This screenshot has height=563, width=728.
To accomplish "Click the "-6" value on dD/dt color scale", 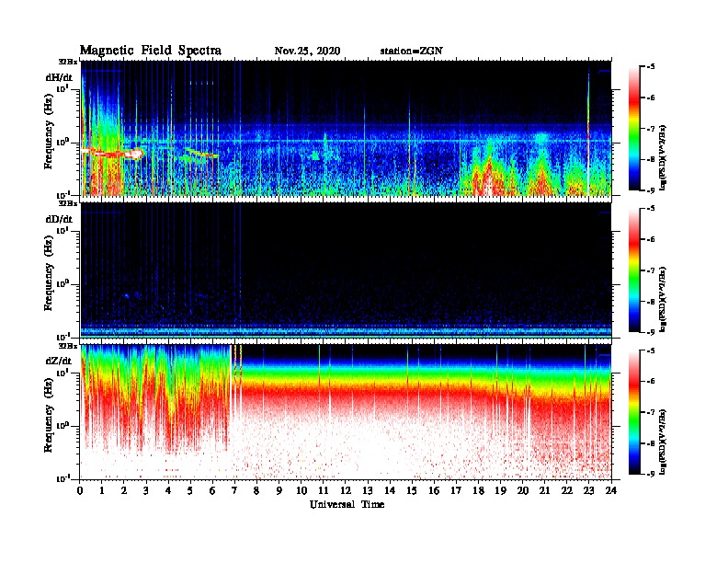I will pos(651,240).
